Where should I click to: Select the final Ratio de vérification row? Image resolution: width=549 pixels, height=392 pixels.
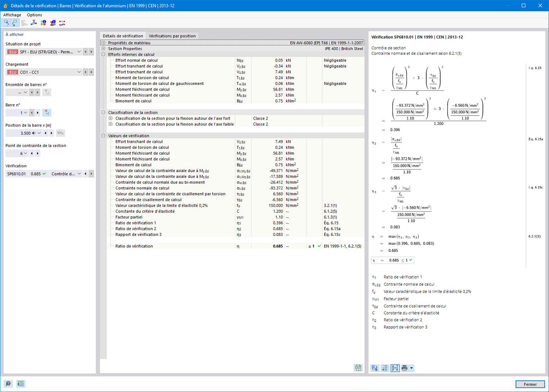[235, 246]
